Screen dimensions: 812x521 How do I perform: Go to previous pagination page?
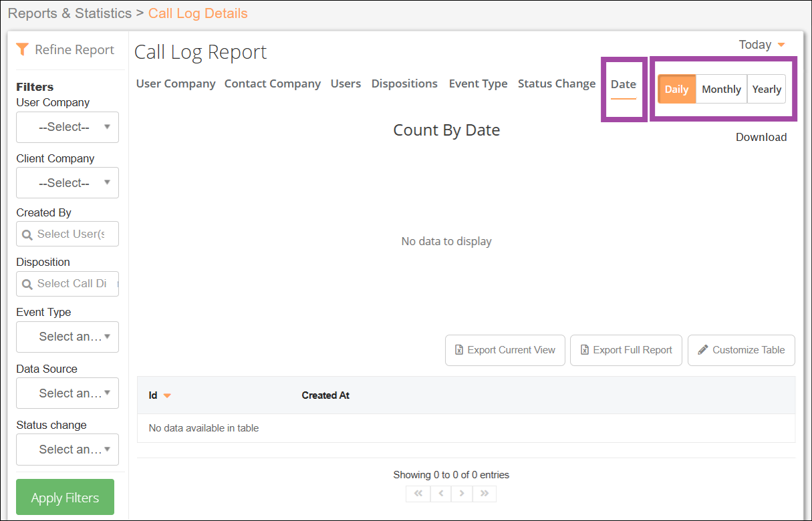coord(441,494)
